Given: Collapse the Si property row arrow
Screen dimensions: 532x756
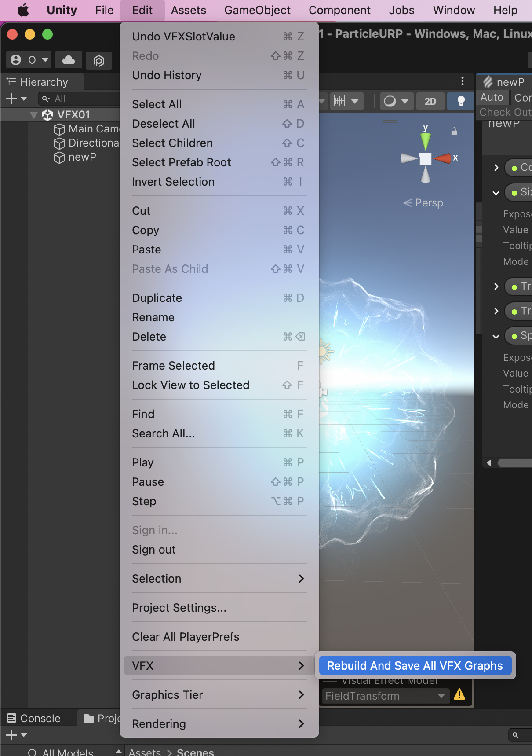Looking at the screenshot, I should (496, 192).
